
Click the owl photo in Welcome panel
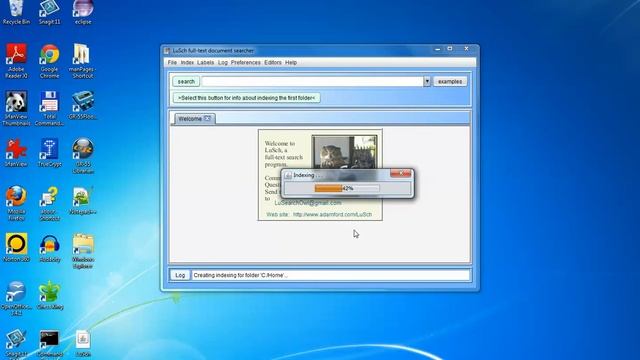pos(345,152)
